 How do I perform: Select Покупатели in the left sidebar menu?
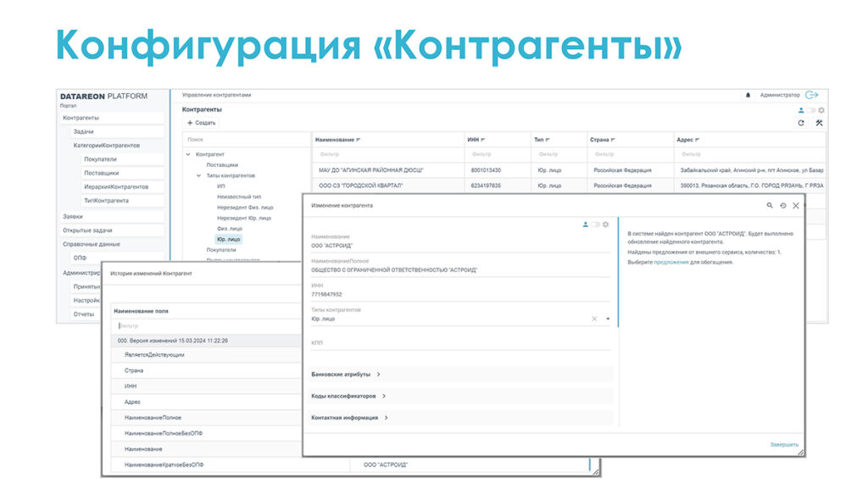[x=100, y=158]
